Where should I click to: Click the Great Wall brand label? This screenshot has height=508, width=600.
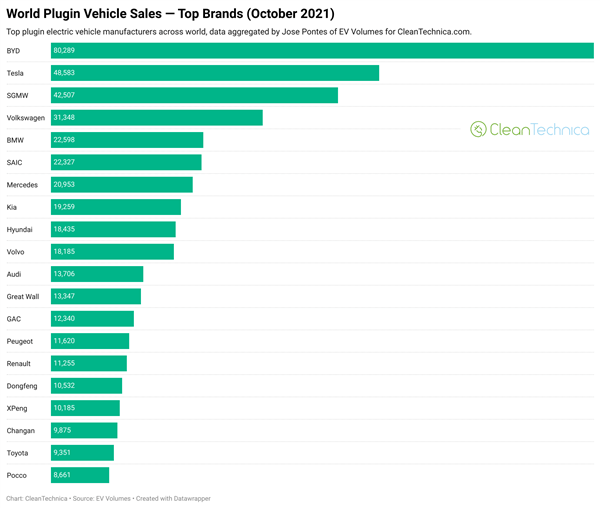coord(23,296)
